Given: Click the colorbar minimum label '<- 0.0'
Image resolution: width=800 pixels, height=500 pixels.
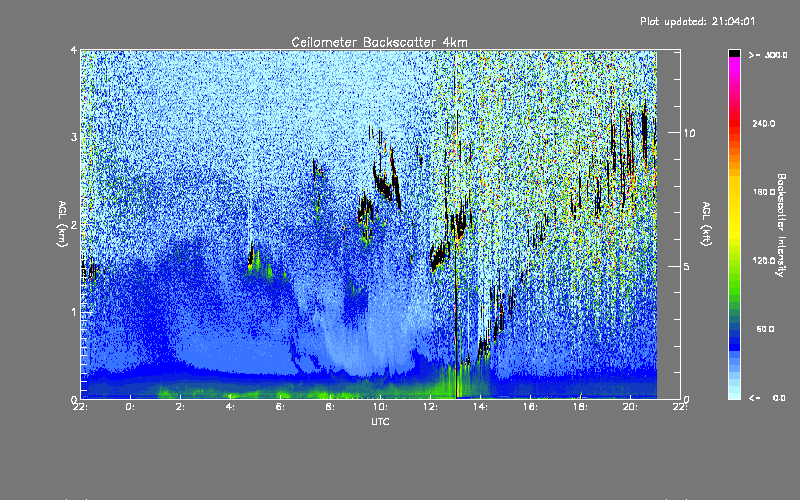Looking at the screenshot, I should pos(767,398).
